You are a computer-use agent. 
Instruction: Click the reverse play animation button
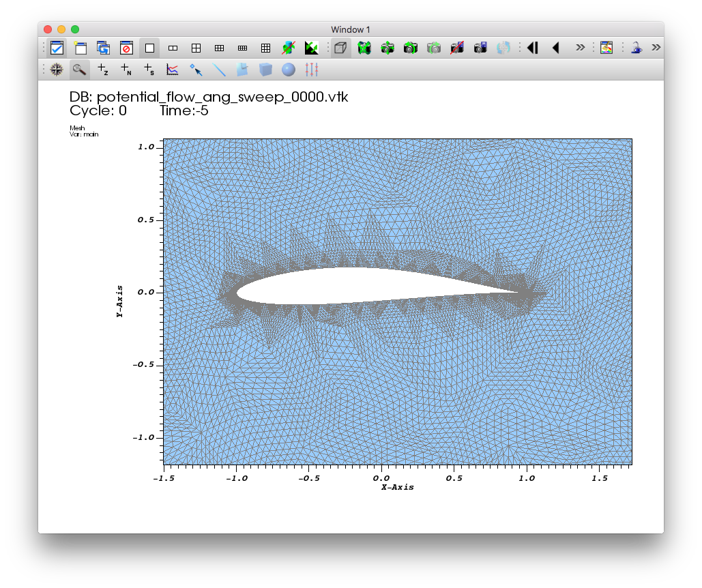pyautogui.click(x=556, y=48)
